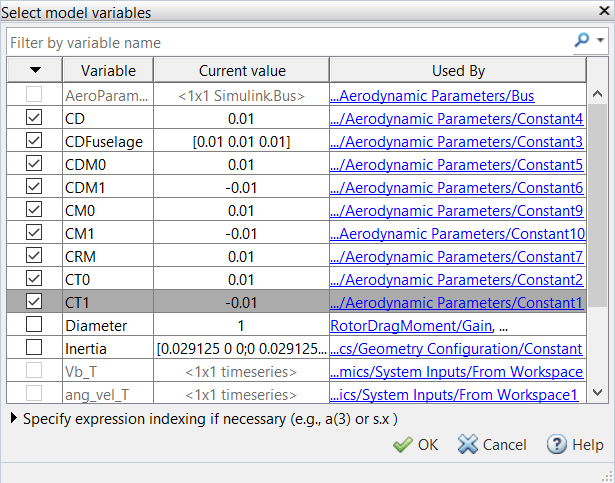Open the select-all checkbox header dropdown
This screenshot has width=615, height=483.
(x=35, y=70)
